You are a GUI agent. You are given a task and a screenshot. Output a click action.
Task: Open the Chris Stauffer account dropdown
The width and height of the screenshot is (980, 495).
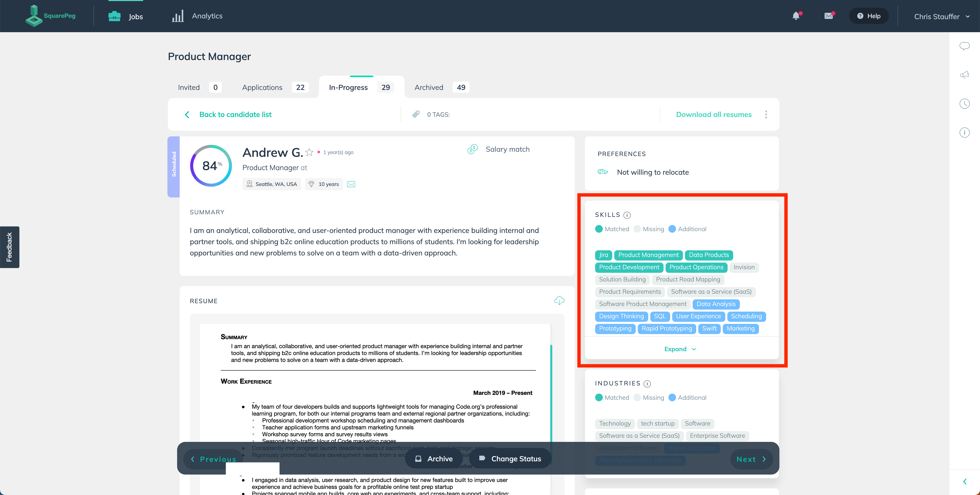pyautogui.click(x=942, y=16)
